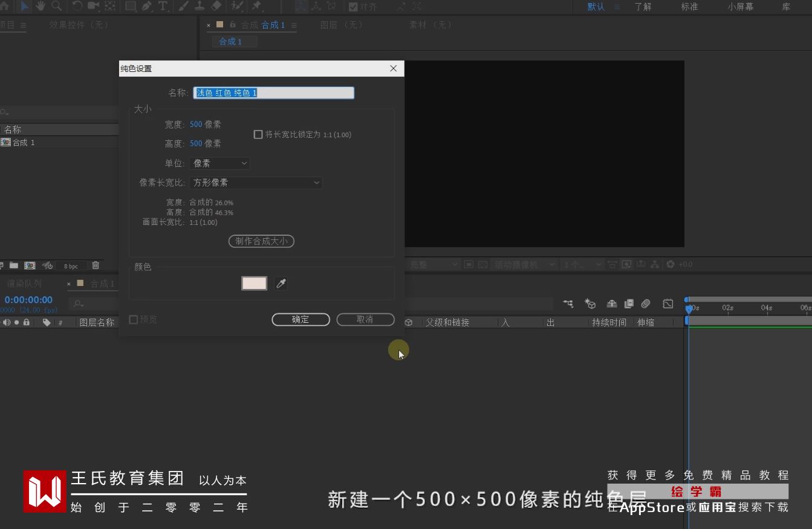Click the lock column header icon
Viewport: 812px width, 529px height.
(27, 322)
